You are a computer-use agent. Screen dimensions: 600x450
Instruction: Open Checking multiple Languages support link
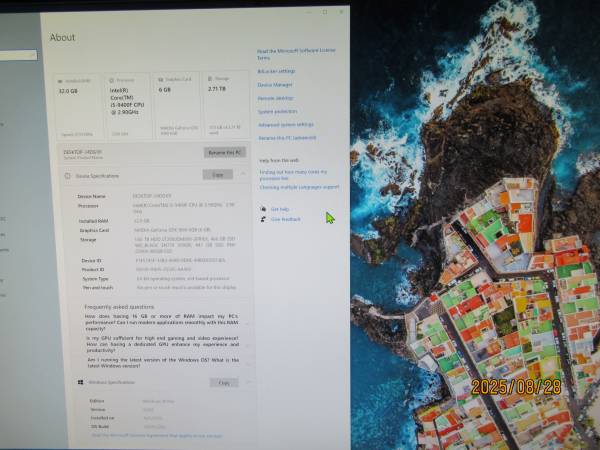299,188
